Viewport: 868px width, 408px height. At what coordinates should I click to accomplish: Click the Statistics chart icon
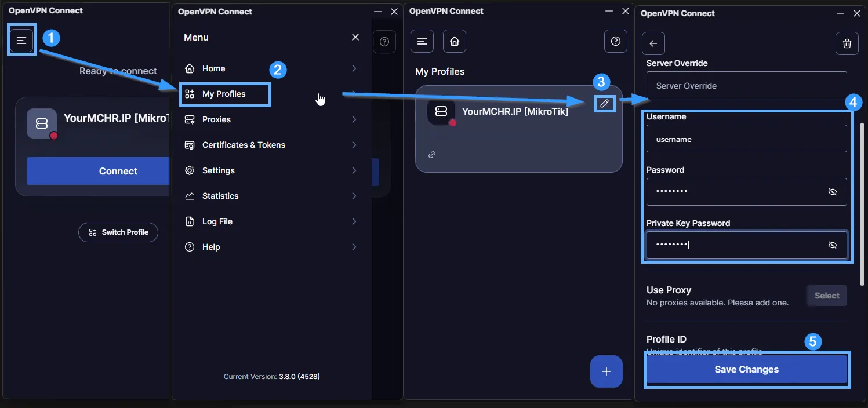point(190,196)
